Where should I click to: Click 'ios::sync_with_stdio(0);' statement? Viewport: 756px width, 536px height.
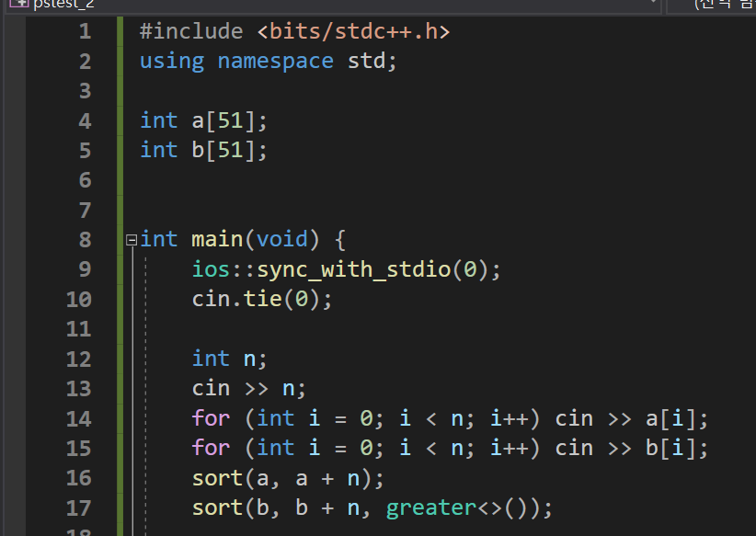346,269
